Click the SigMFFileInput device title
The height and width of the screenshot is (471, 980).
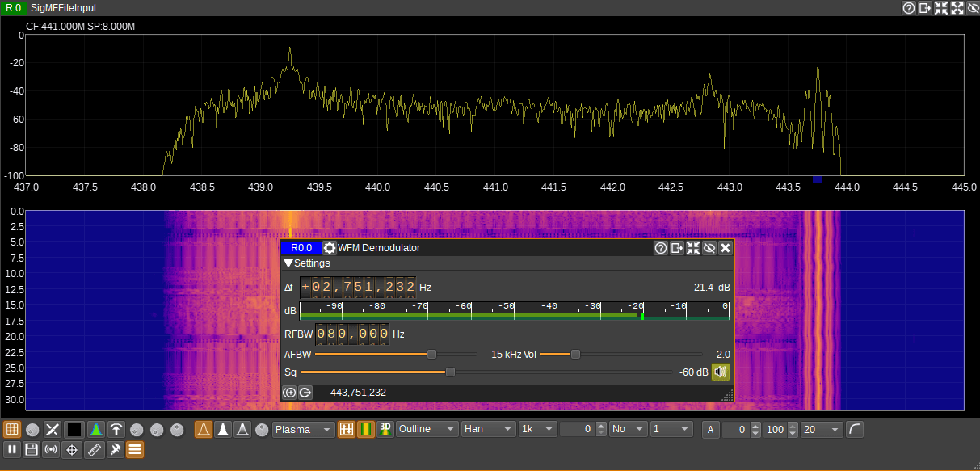pos(61,7)
